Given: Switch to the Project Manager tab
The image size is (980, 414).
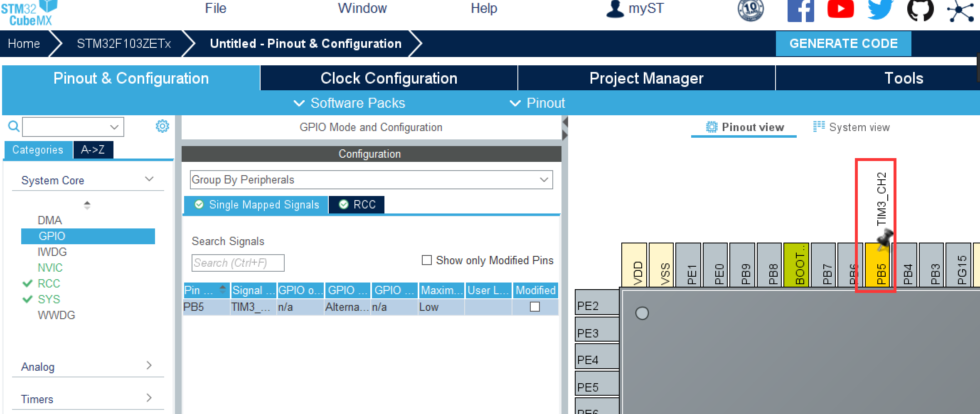Looking at the screenshot, I should pyautogui.click(x=646, y=78).
